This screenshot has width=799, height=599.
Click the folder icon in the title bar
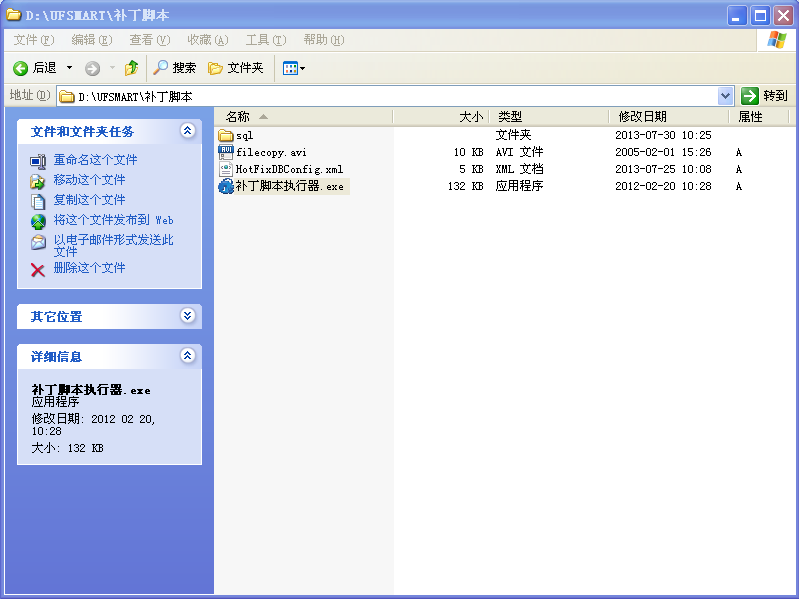click(14, 15)
